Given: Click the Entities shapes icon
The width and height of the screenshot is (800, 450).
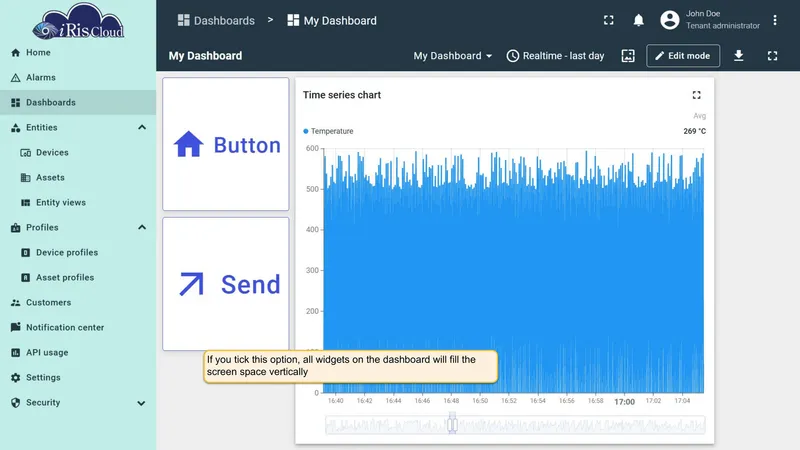Looking at the screenshot, I should (x=15, y=128).
